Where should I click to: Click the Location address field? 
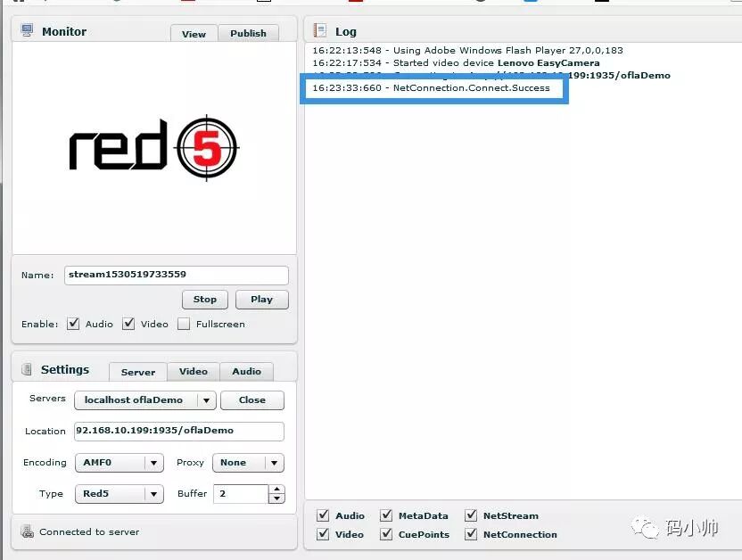(x=179, y=431)
